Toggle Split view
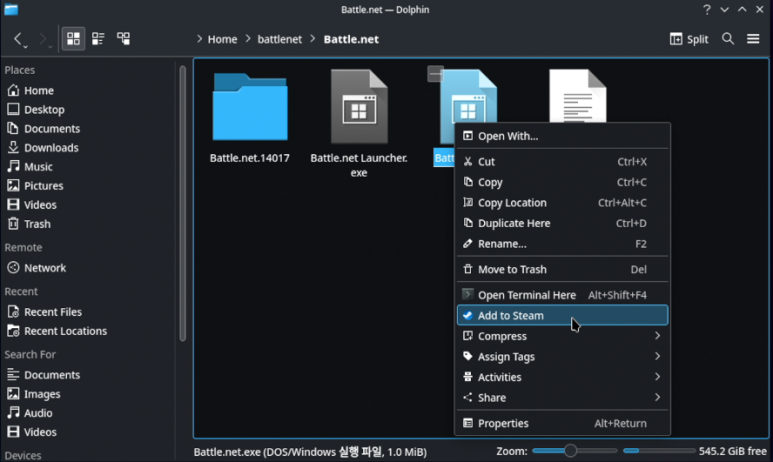 (689, 39)
